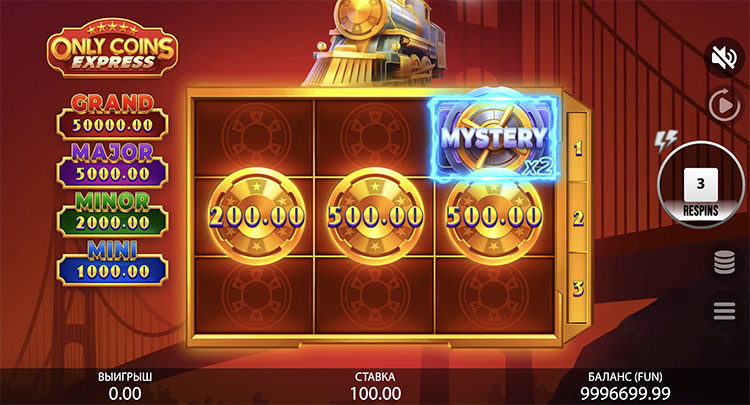Click row marker 3 on reel side
This screenshot has width=750, height=405.
(578, 288)
